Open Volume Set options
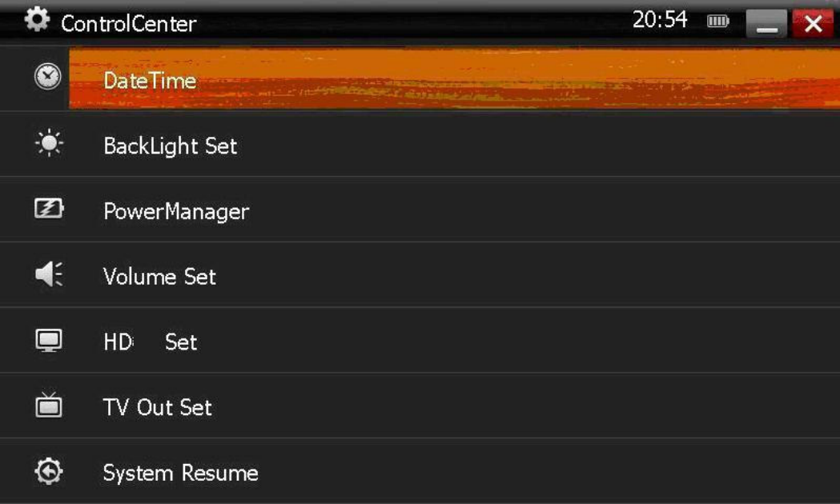 tap(159, 277)
